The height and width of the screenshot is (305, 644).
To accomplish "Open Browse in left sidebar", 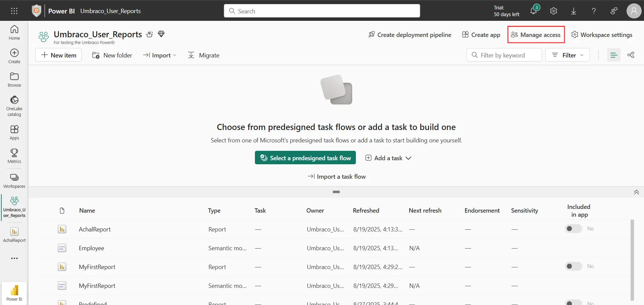I will [x=14, y=80].
